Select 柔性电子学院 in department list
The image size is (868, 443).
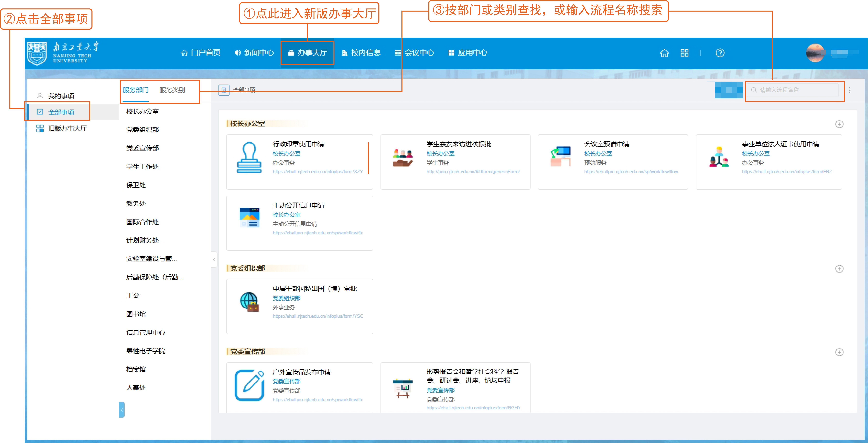(146, 351)
